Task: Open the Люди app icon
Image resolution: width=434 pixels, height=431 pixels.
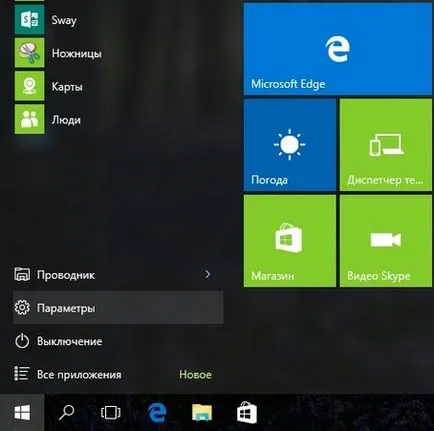Action: (29, 119)
